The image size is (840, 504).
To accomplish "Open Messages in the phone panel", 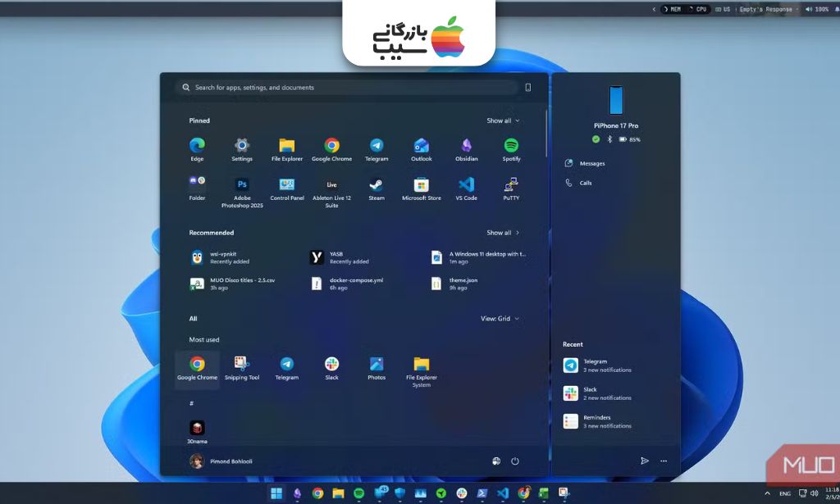I will pyautogui.click(x=585, y=163).
